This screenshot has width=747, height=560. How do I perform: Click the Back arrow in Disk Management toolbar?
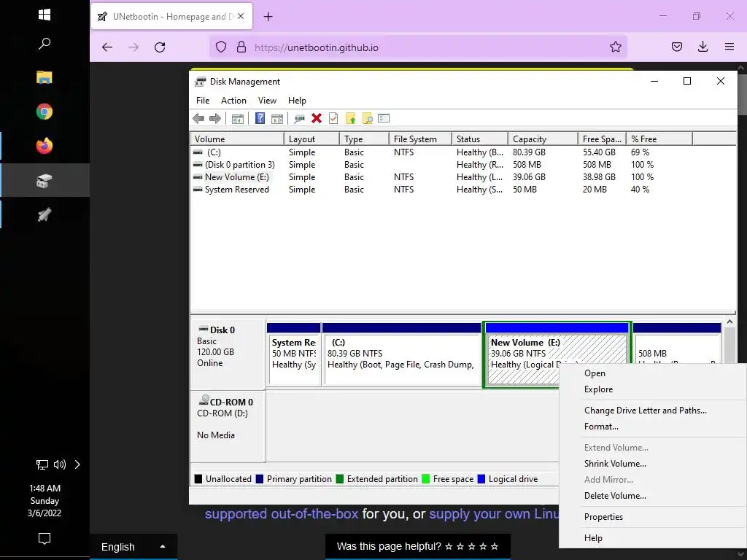click(198, 119)
